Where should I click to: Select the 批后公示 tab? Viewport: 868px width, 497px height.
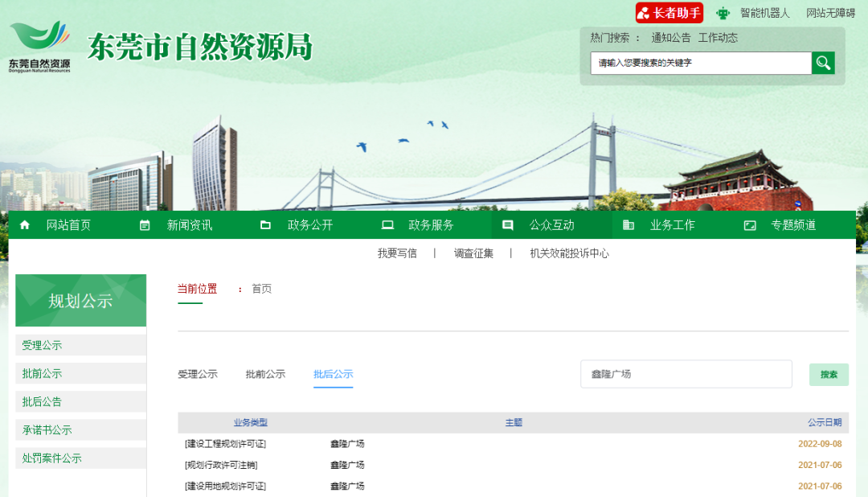point(334,374)
